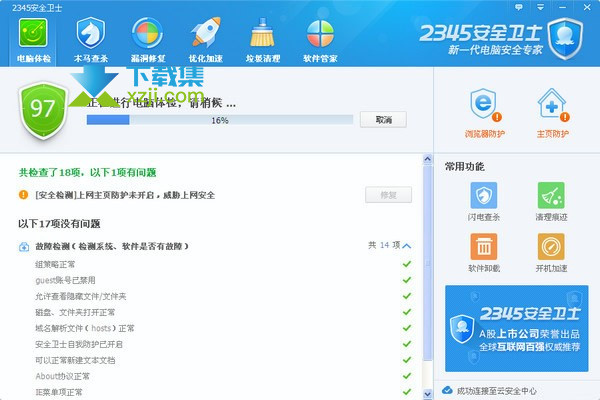Click the scrollbar down arrow
600x400 pixels.
[x=427, y=394]
